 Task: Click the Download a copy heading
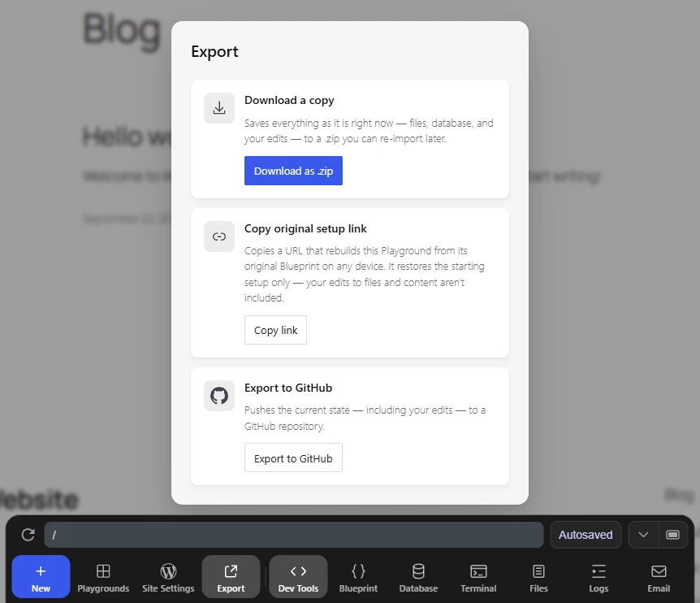(289, 101)
